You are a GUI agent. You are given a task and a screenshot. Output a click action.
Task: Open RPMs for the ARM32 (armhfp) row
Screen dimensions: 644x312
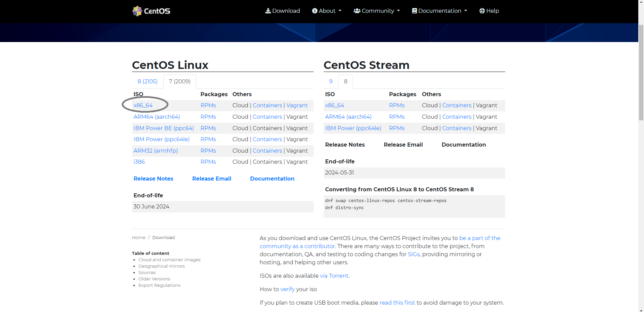(208, 151)
